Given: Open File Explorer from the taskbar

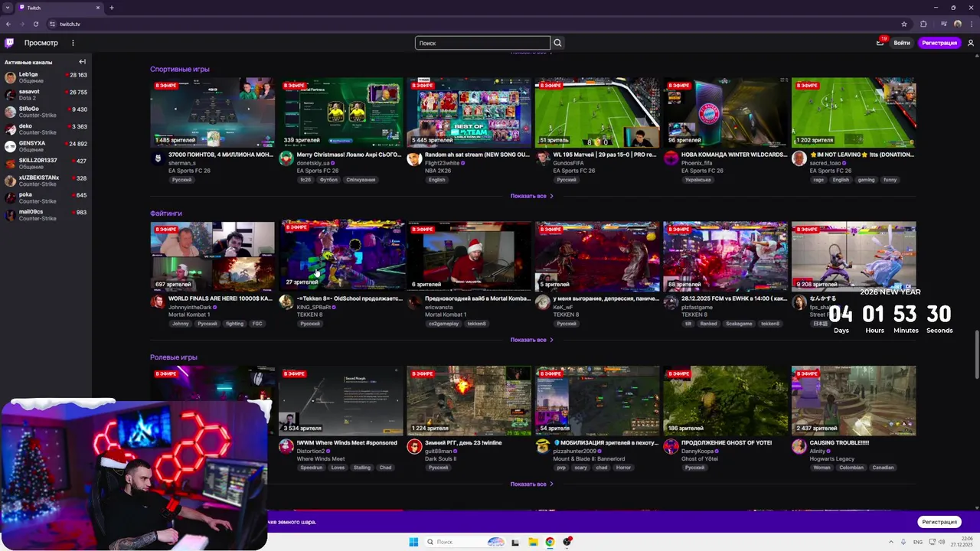Looking at the screenshot, I should [x=533, y=542].
